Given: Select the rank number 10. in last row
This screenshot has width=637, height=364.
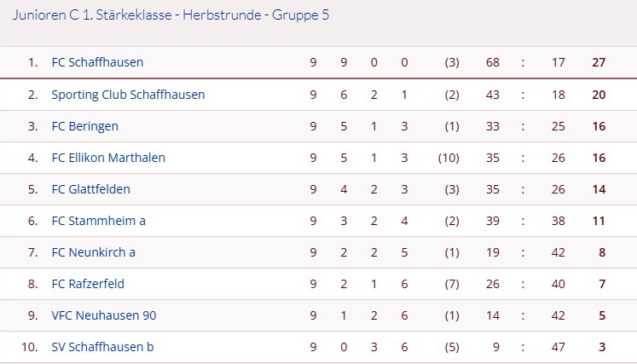Looking at the screenshot, I should coord(30,347).
